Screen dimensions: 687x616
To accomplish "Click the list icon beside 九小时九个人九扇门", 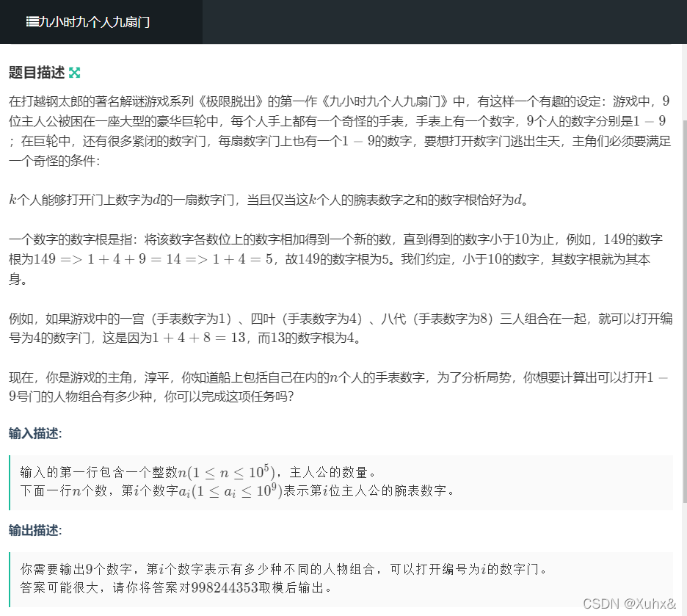I will [32, 21].
